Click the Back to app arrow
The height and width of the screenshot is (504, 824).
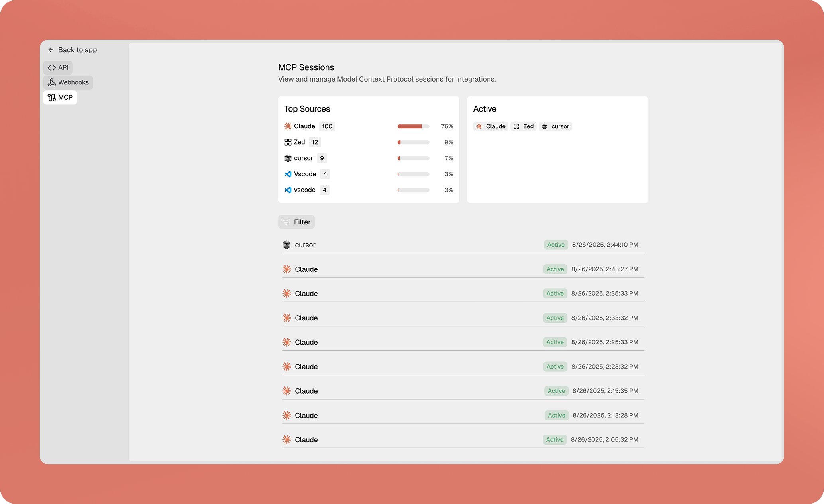(x=51, y=50)
